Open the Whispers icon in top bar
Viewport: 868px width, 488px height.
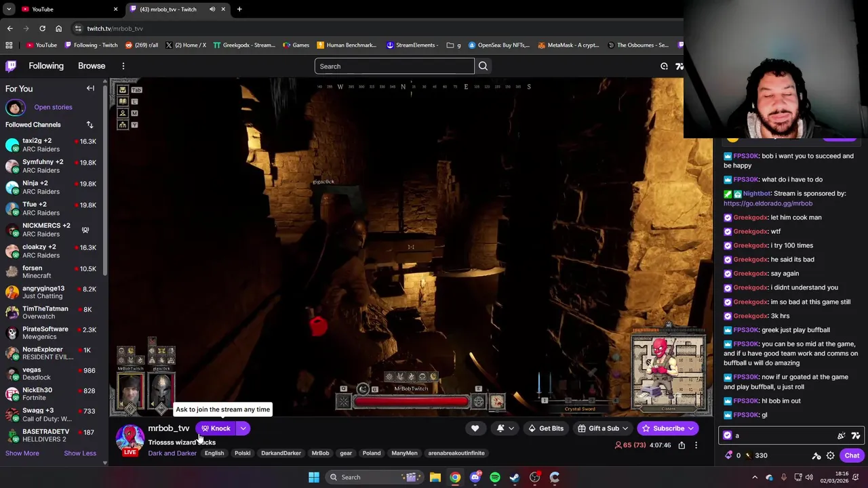coord(664,66)
